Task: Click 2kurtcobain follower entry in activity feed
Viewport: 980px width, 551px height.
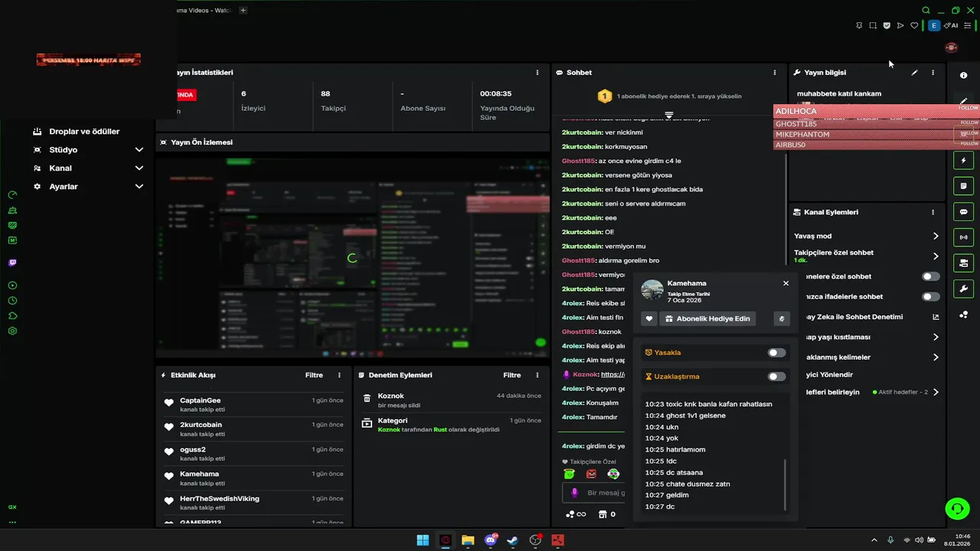Action: [253, 429]
